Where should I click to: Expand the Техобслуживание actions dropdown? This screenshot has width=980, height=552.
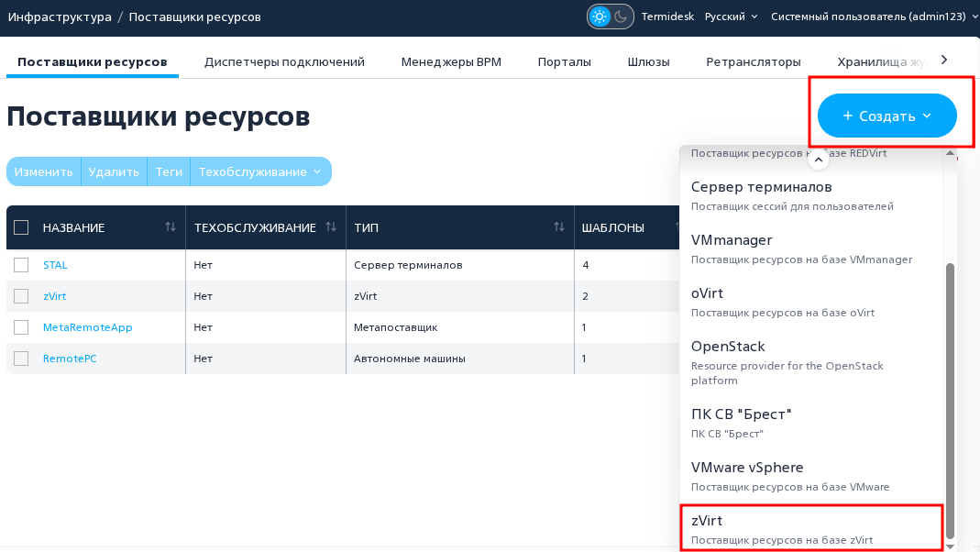(x=260, y=171)
